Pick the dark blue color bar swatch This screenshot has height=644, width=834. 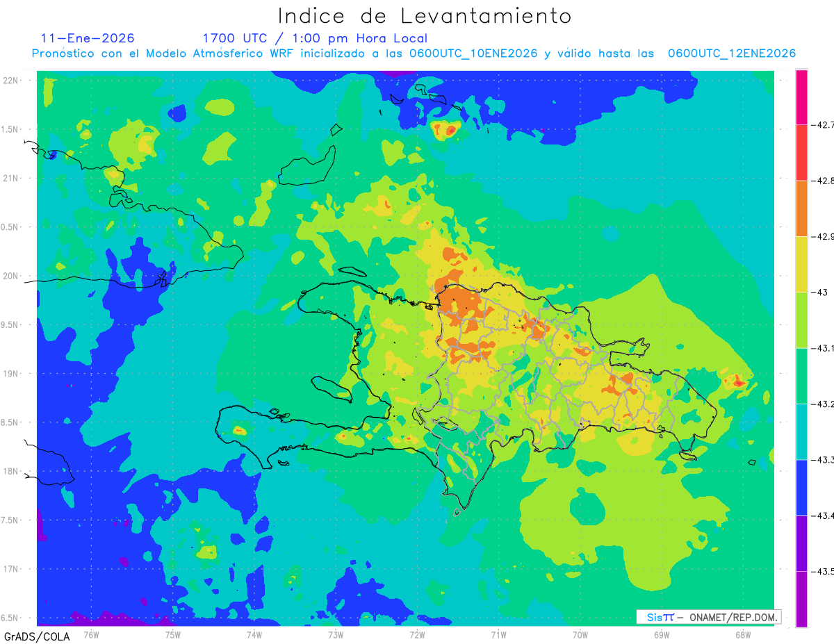click(x=801, y=488)
